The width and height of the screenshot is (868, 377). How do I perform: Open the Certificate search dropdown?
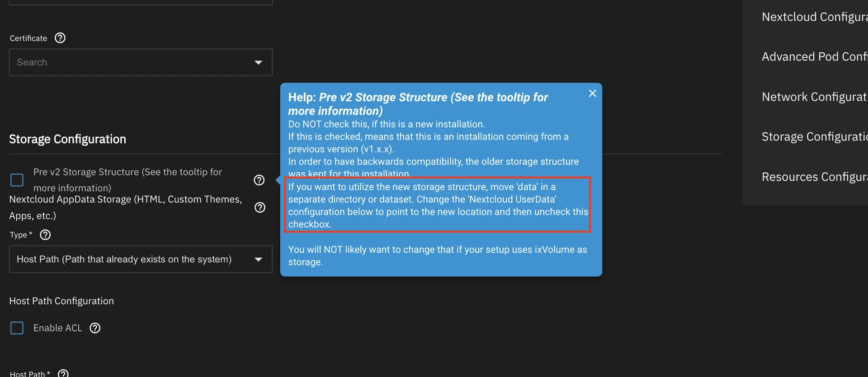[x=131, y=62]
